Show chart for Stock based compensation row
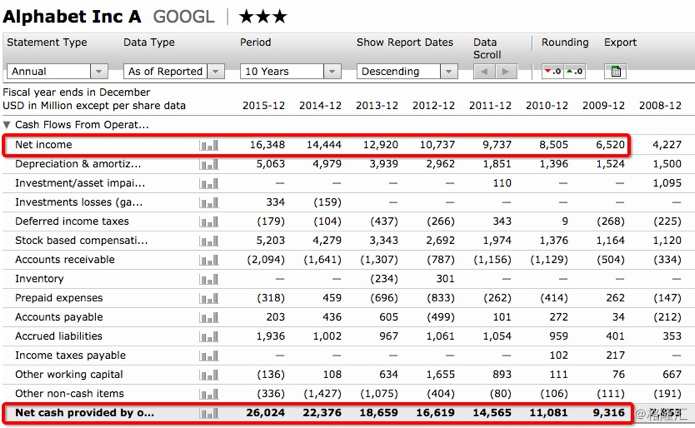Viewport: 695px width, 428px height. pyautogui.click(x=209, y=241)
